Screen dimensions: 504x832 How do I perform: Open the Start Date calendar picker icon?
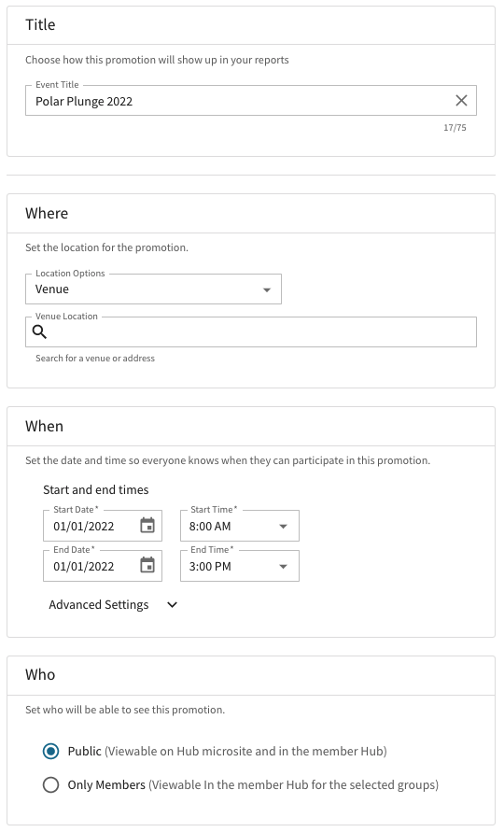click(x=147, y=526)
